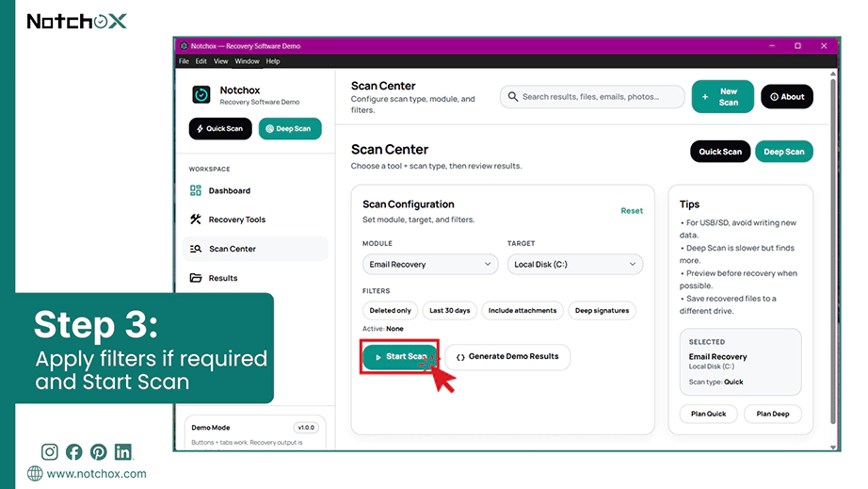Image resolution: width=868 pixels, height=489 pixels.
Task: Click the Notchox app logo icon
Action: (201, 95)
